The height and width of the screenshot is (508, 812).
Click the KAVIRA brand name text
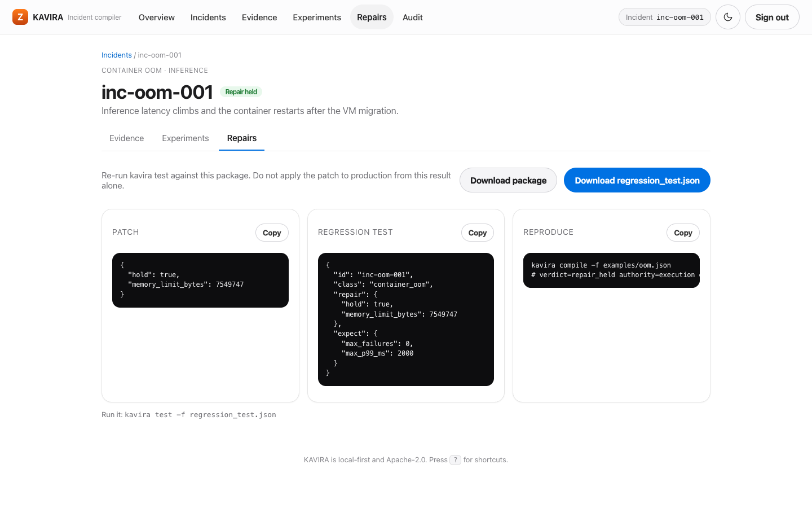click(48, 17)
